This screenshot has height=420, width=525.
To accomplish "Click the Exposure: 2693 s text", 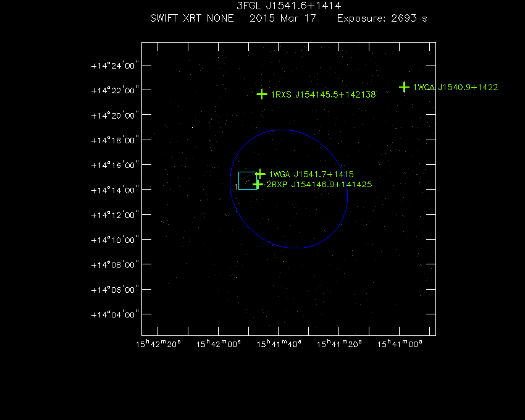I will coord(382,19).
